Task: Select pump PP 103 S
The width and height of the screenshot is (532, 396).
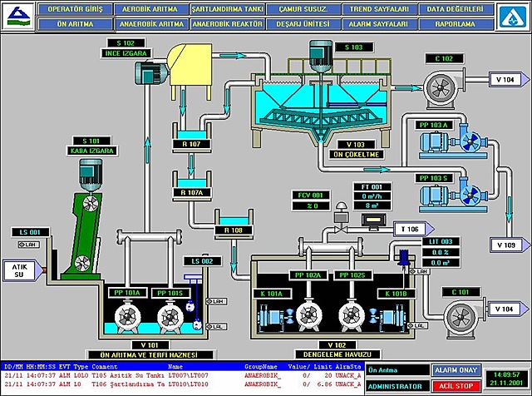Action: [453, 196]
